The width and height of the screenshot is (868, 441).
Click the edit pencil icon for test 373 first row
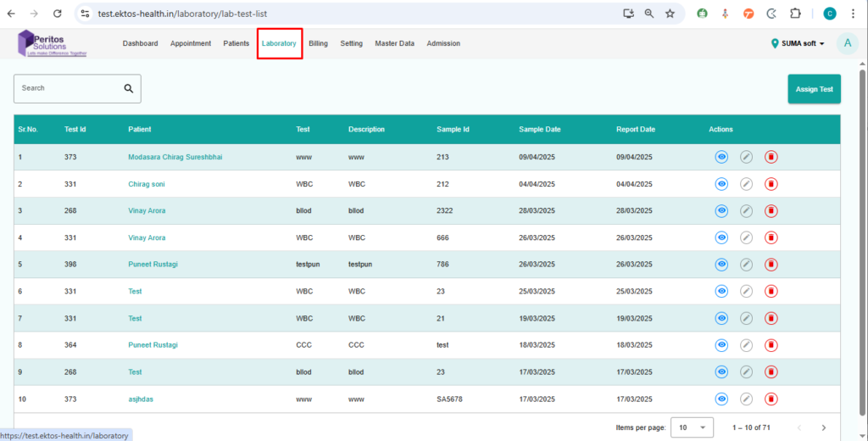pos(746,157)
